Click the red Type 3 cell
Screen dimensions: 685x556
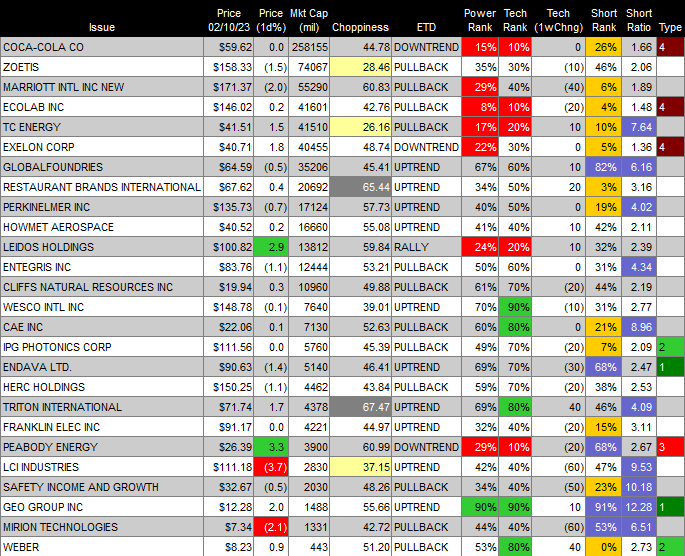pos(671,447)
